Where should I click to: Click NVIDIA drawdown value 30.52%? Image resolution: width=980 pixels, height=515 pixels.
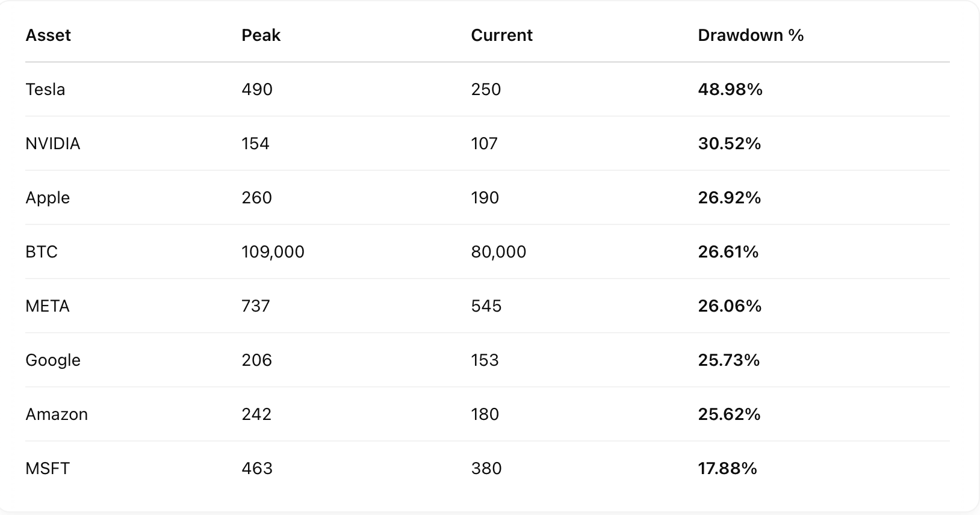(730, 144)
